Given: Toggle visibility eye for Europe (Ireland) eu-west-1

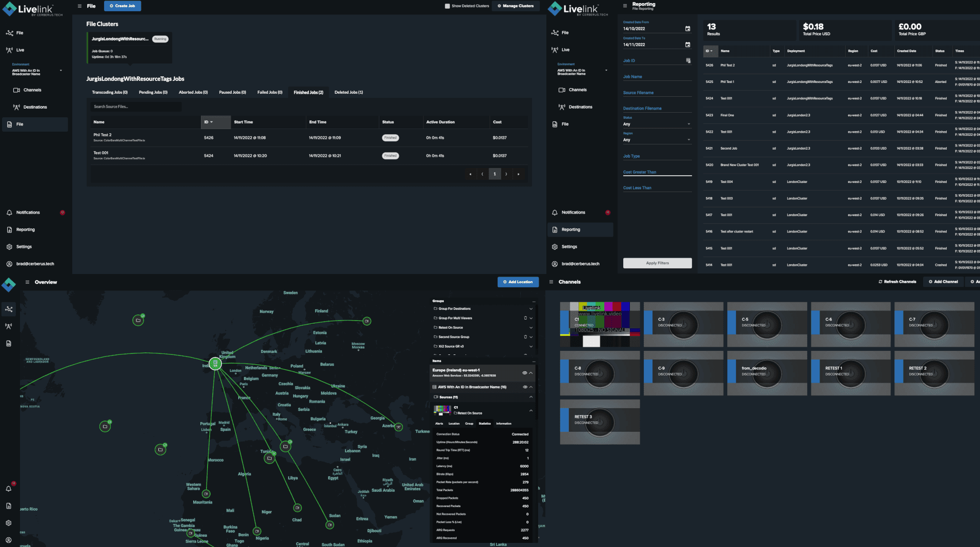Looking at the screenshot, I should coord(524,373).
